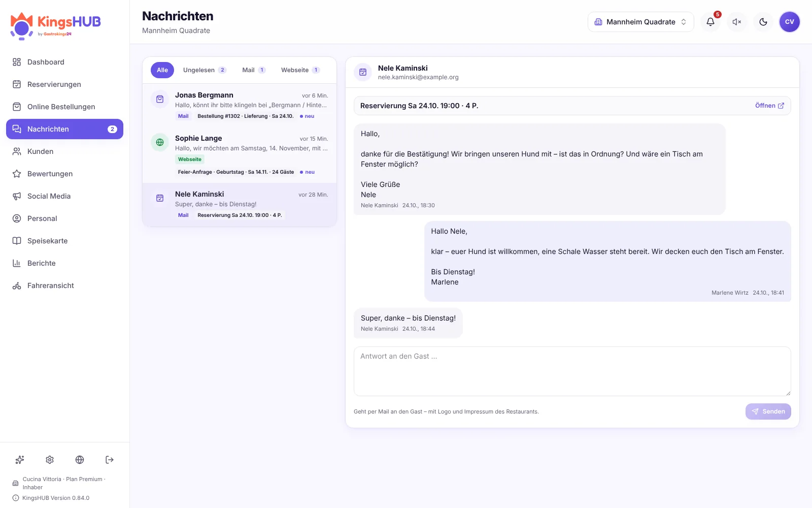Select the Nele Kaminski conversation row
Screen dimensions: 812x508
240,204
